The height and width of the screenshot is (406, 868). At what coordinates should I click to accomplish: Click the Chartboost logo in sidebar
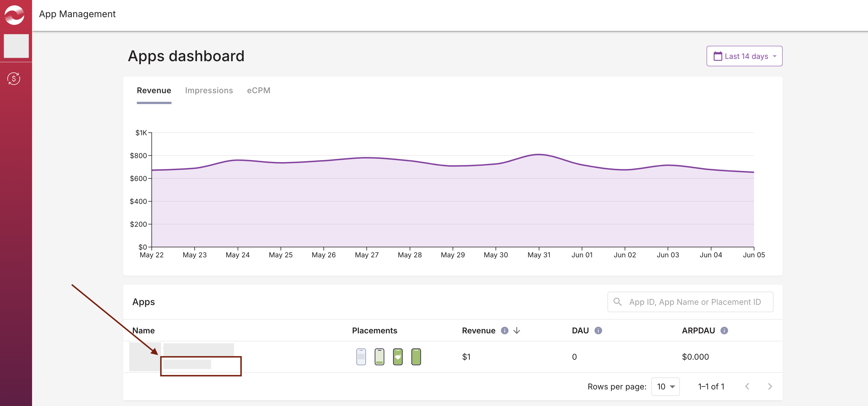click(15, 15)
